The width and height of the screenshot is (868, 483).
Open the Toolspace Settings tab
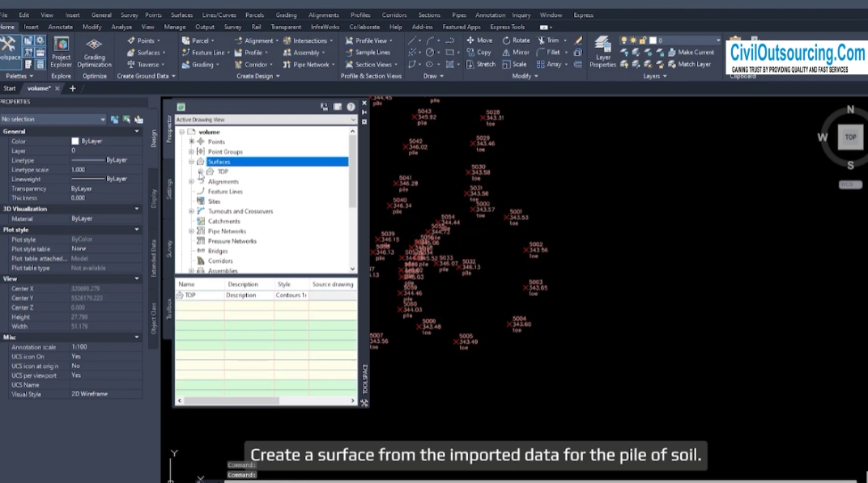pos(169,189)
